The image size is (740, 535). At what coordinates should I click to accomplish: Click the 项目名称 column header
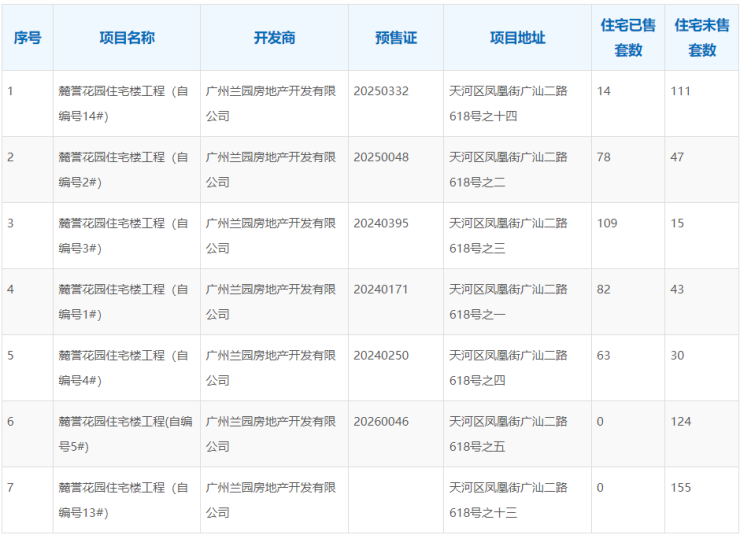click(x=127, y=38)
